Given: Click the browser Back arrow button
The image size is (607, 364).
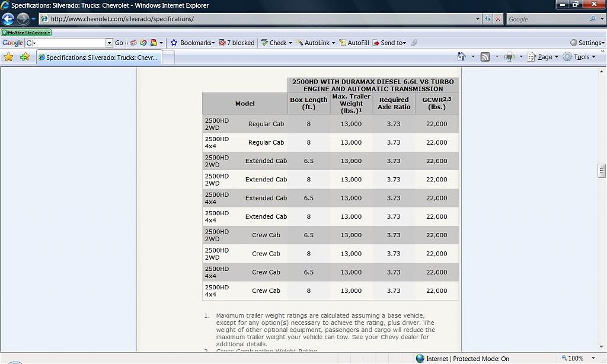Looking at the screenshot, I should pyautogui.click(x=8, y=19).
